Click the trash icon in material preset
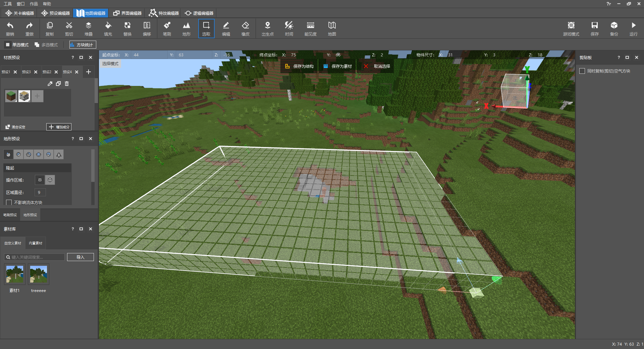The height and width of the screenshot is (349, 644). (67, 84)
